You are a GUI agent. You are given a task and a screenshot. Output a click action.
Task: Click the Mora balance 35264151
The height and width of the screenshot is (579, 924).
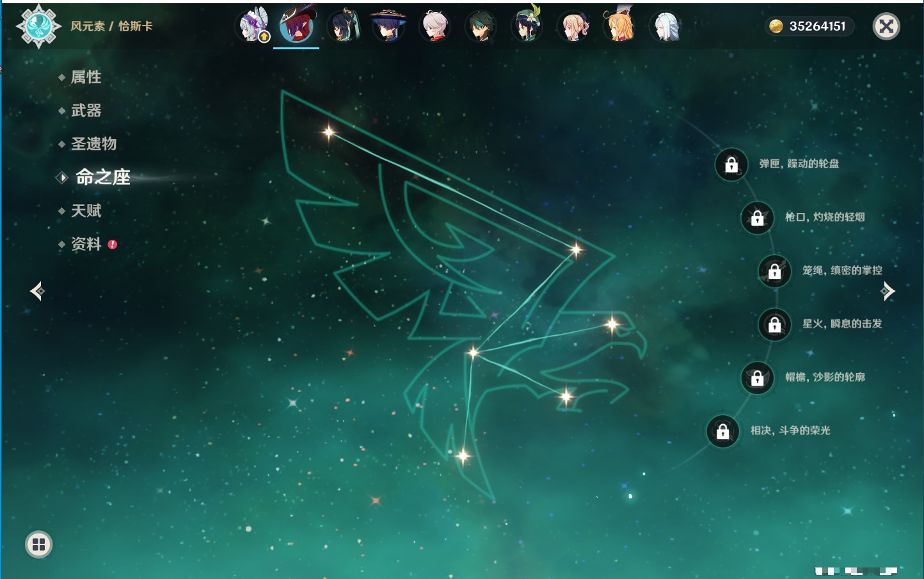[817, 26]
